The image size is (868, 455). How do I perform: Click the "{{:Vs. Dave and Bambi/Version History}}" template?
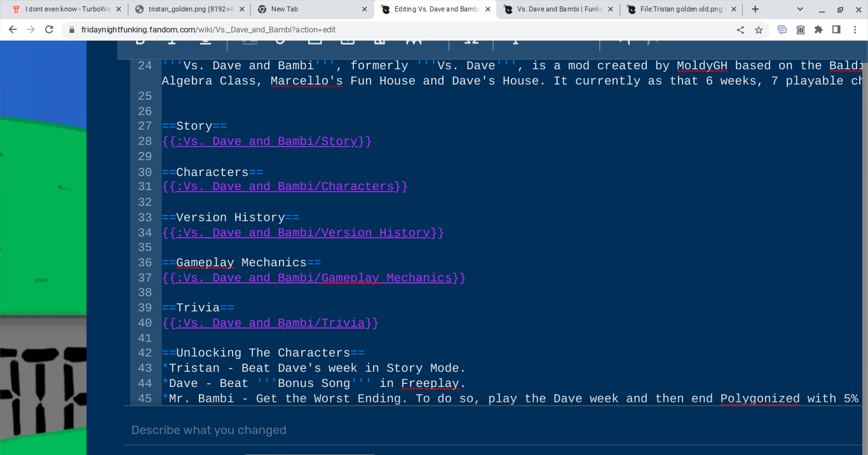(x=303, y=233)
